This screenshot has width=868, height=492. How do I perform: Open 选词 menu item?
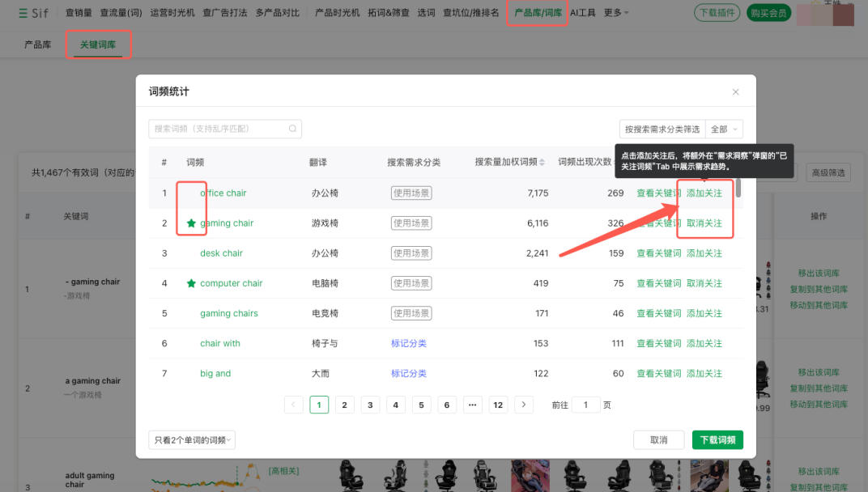coord(426,13)
